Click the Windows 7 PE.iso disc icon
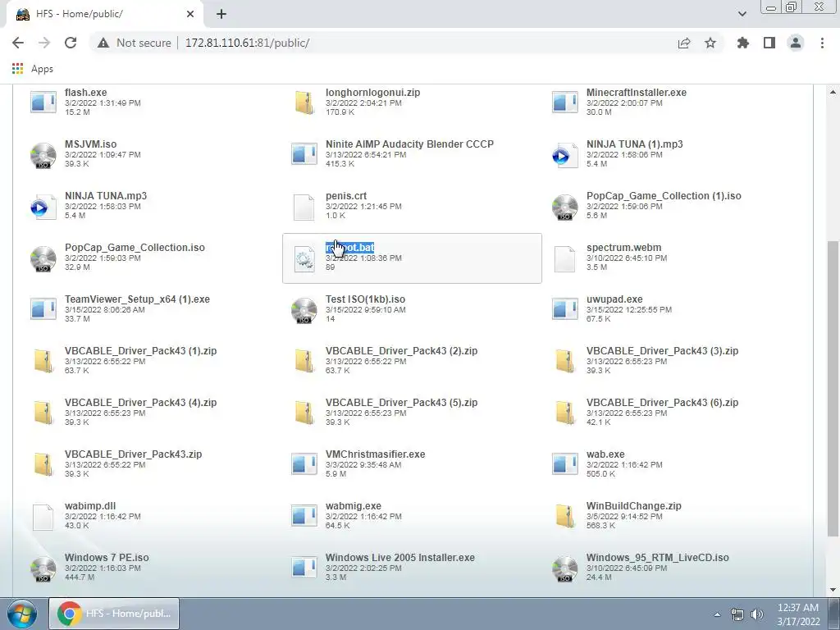840x630 pixels. pyautogui.click(x=43, y=569)
